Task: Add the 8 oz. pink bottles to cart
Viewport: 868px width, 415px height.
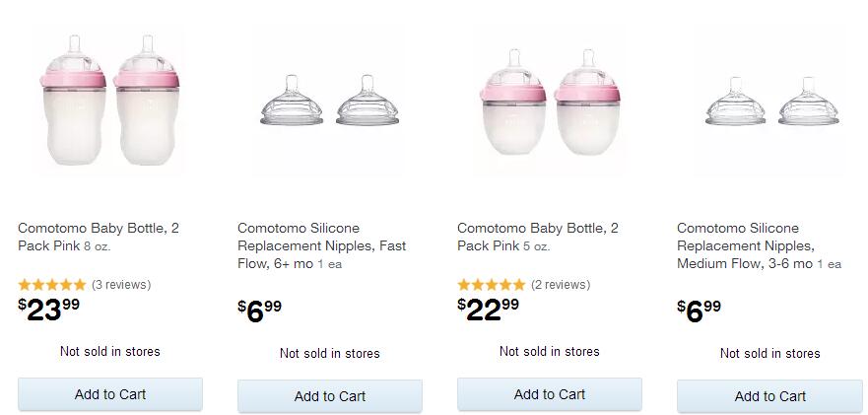Action: (x=110, y=394)
